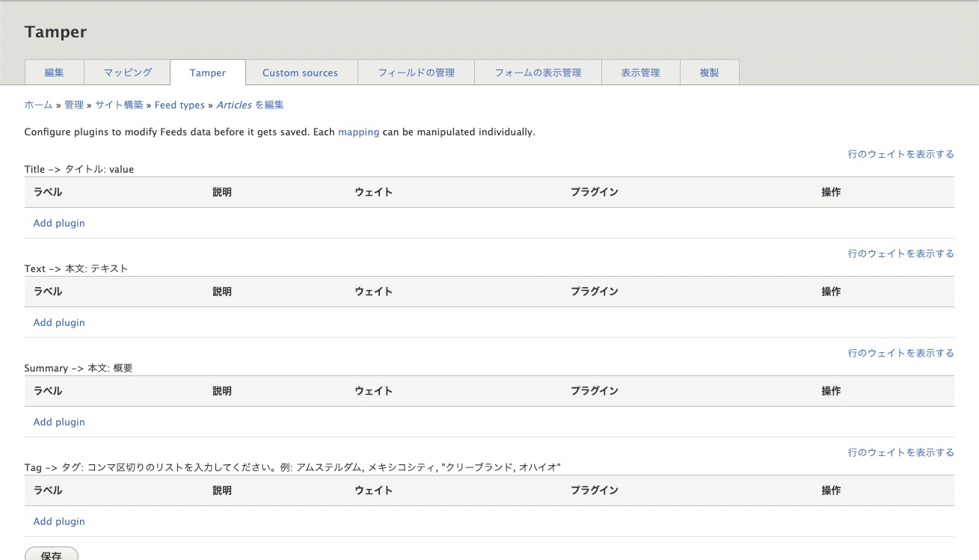
Task: Add plugin for the Tag mapping
Action: [58, 521]
